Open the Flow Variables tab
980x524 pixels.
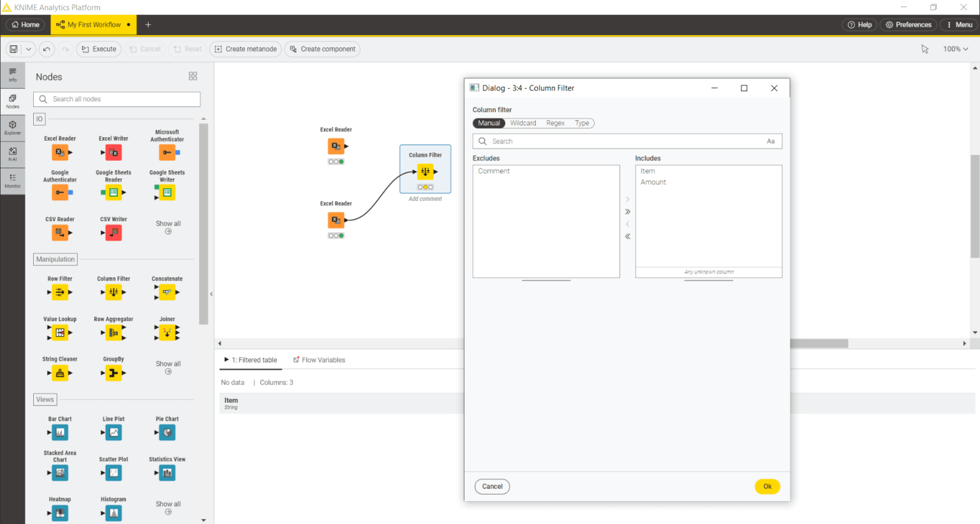tap(319, 360)
